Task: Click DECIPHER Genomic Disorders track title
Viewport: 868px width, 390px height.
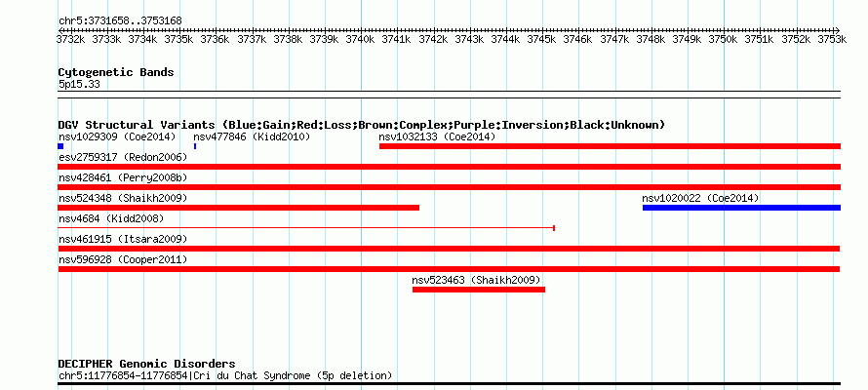Action: point(146,364)
